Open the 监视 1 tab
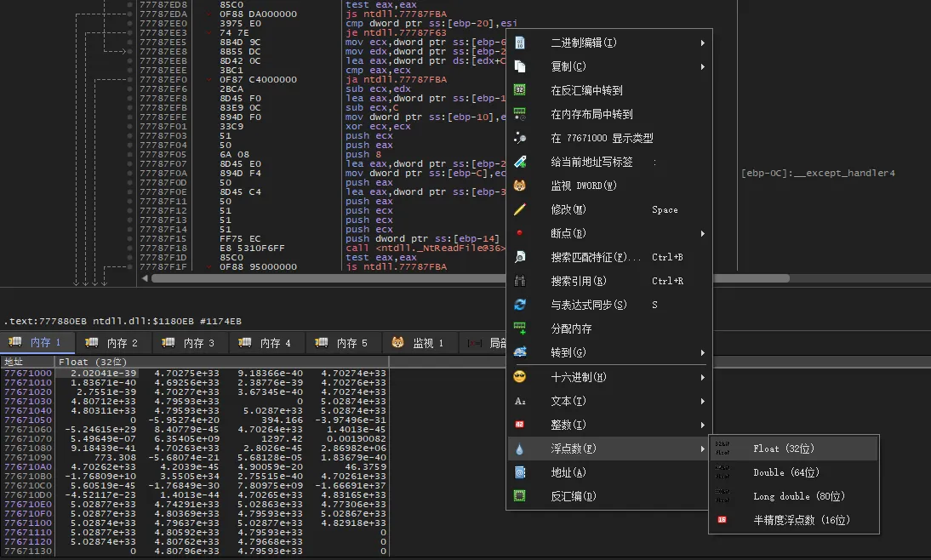This screenshot has width=931, height=560. (x=420, y=343)
